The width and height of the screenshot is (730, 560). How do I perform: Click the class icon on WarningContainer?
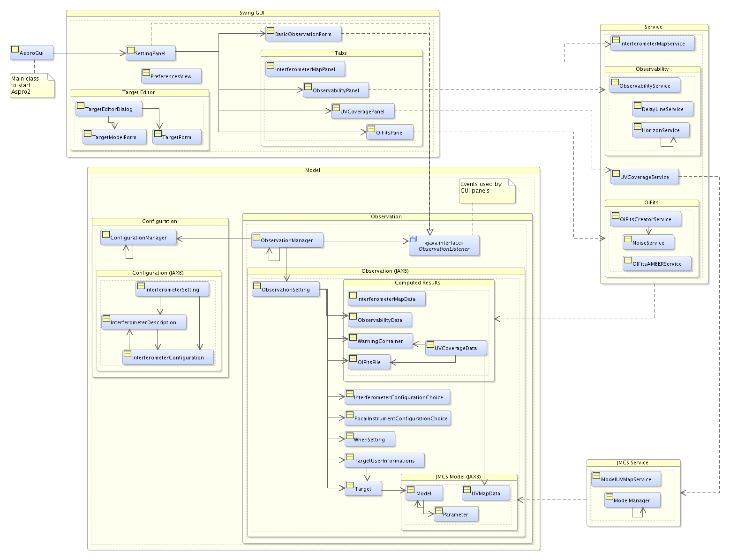click(x=353, y=337)
